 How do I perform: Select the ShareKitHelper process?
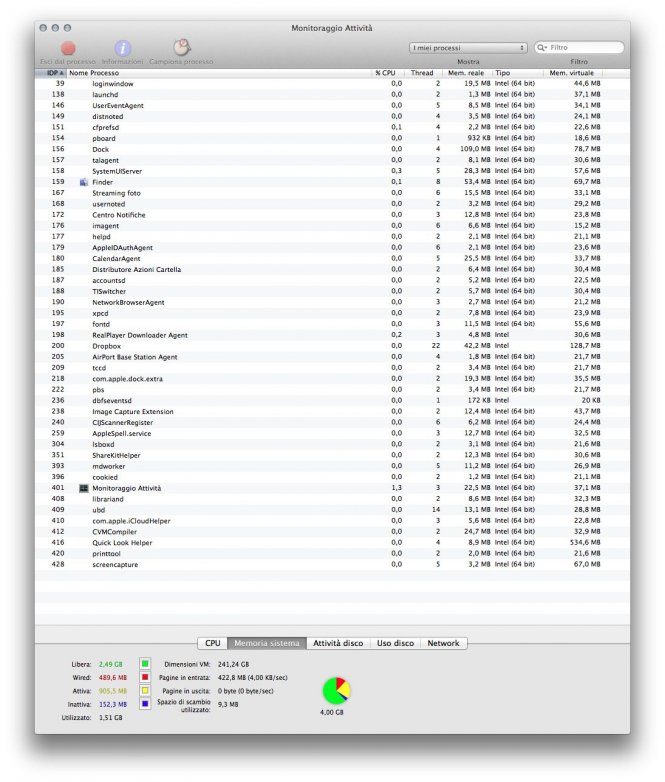332,456
